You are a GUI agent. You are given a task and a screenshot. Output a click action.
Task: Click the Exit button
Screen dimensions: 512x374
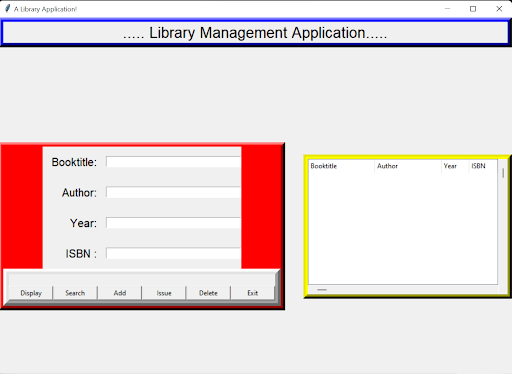point(252,293)
